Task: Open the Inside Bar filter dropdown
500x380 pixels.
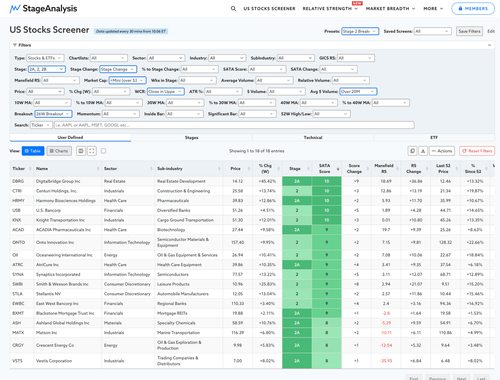Action: [185, 114]
